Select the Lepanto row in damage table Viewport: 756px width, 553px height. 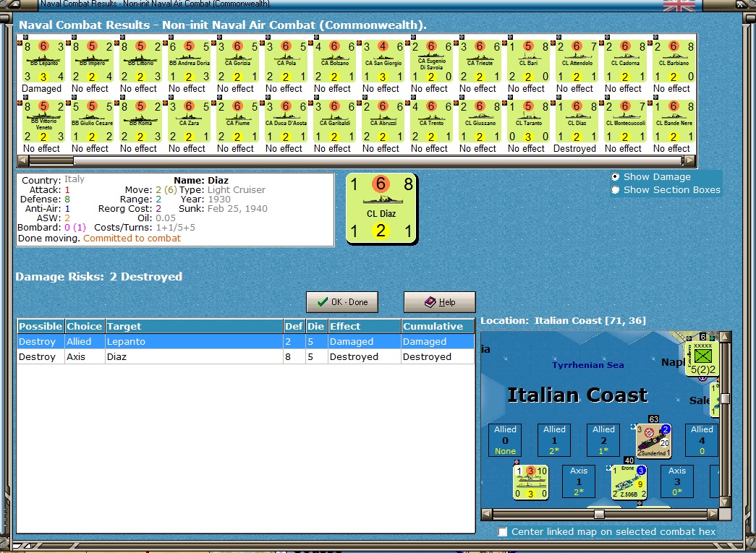(x=246, y=341)
